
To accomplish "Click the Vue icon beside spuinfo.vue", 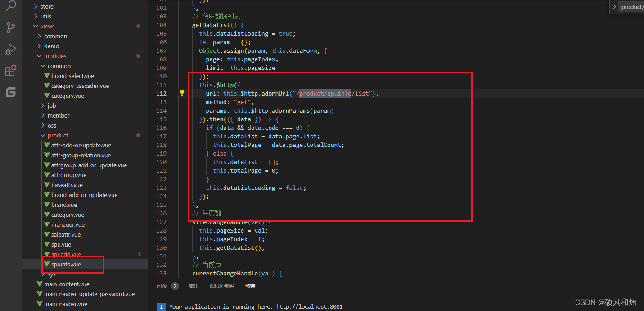I will pyautogui.click(x=47, y=264).
